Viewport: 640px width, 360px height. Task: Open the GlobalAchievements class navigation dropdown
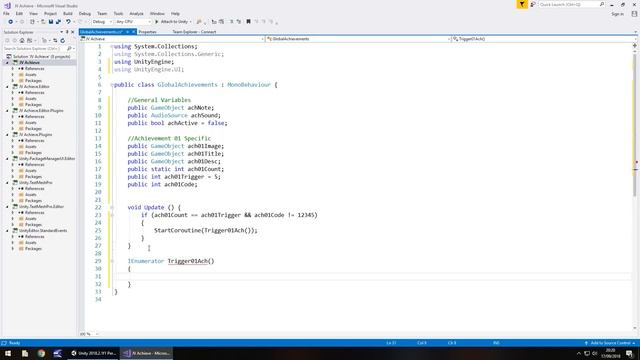(x=358, y=39)
